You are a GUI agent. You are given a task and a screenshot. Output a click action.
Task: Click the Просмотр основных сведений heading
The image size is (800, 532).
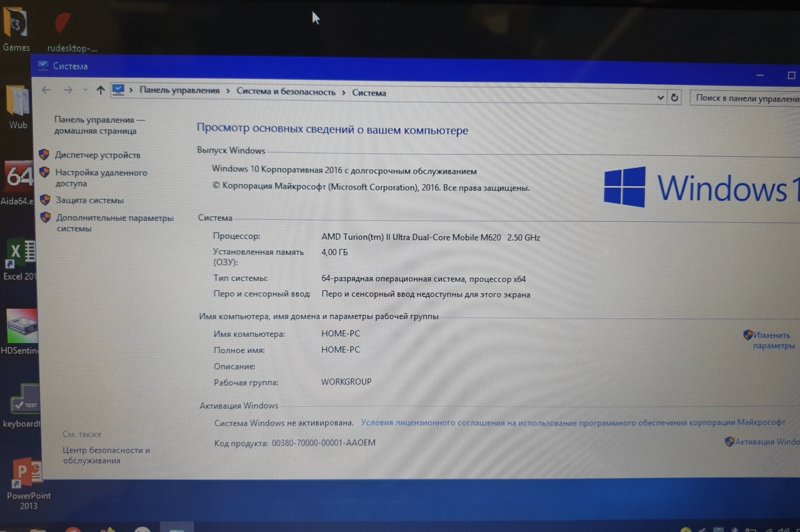(x=333, y=129)
